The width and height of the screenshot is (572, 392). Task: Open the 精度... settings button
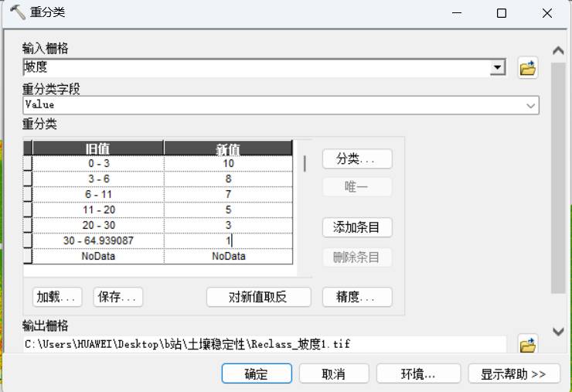pyautogui.click(x=356, y=297)
